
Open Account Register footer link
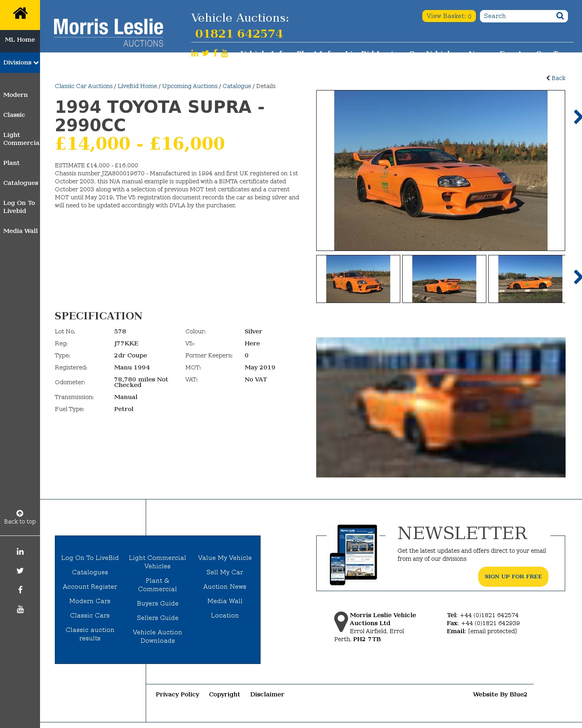[90, 587]
